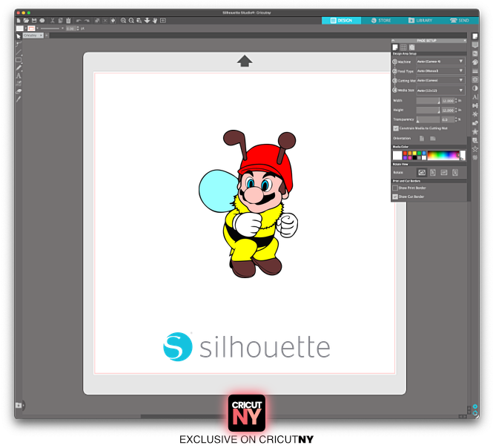Cut selection with the scissors icon
This screenshot has width=493, height=448.
pyautogui.click(x=53, y=21)
